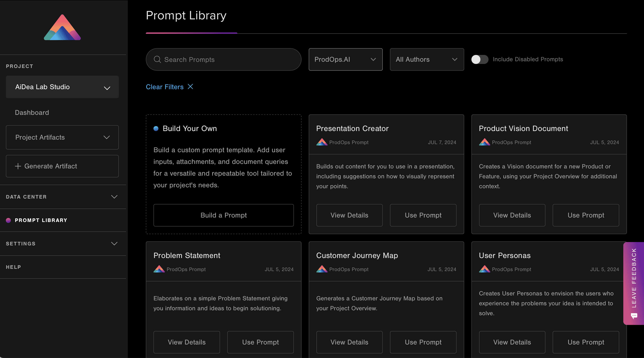Click the plus icon on Generate Artifact
Screen dimensions: 644x358
point(18,166)
